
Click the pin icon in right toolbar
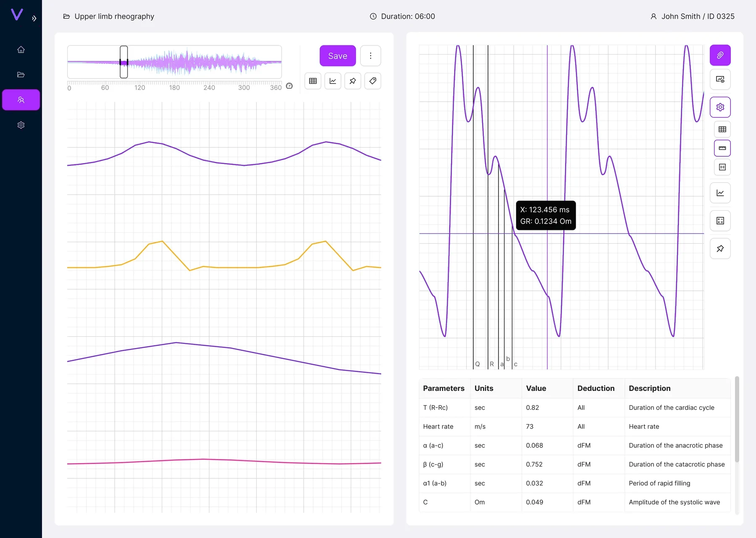coord(720,248)
